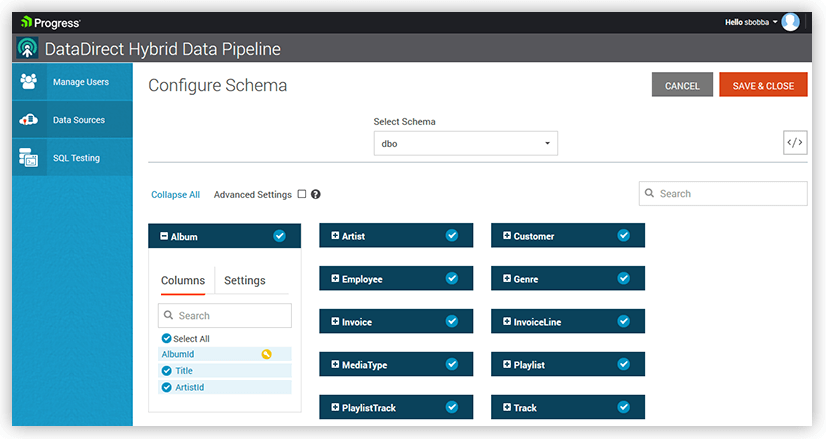Screen dimensions: 826x439
Task: Click the user avatar icon
Action: tap(791, 22)
